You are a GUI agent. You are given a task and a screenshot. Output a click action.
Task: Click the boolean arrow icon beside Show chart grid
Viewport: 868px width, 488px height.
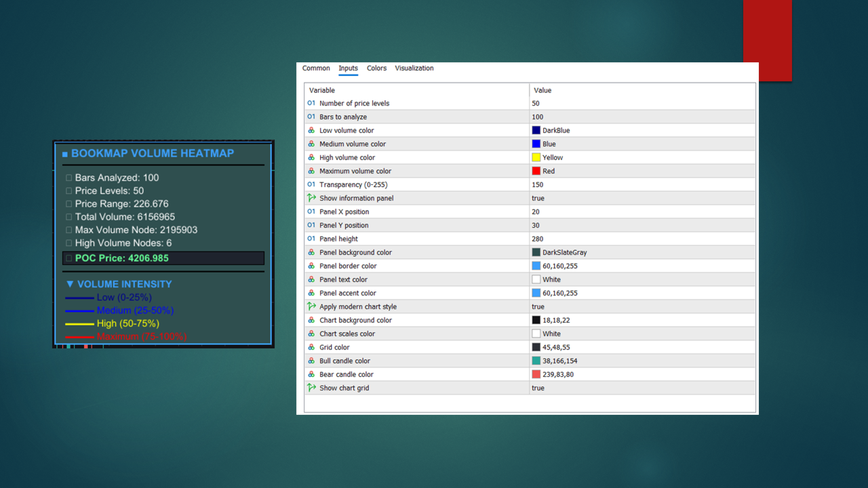click(x=311, y=388)
